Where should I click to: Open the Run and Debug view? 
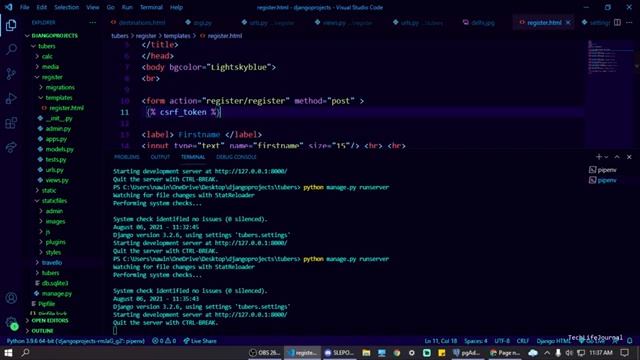[11, 98]
